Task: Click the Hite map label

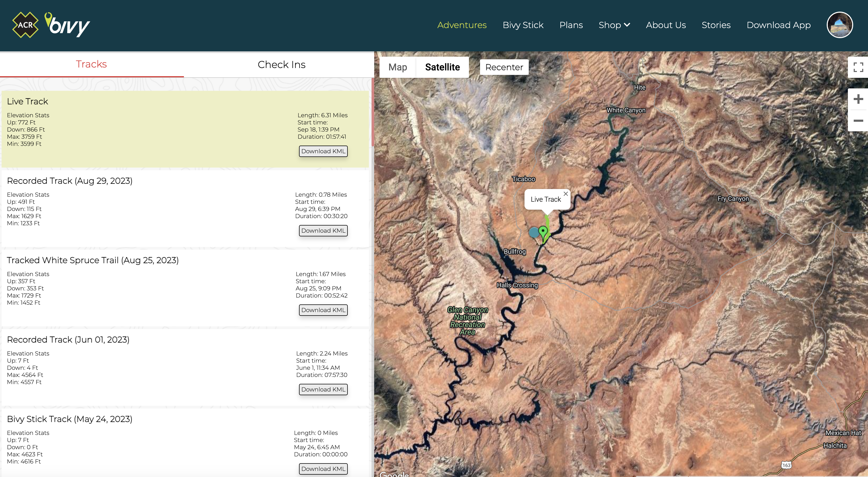Action: click(639, 88)
